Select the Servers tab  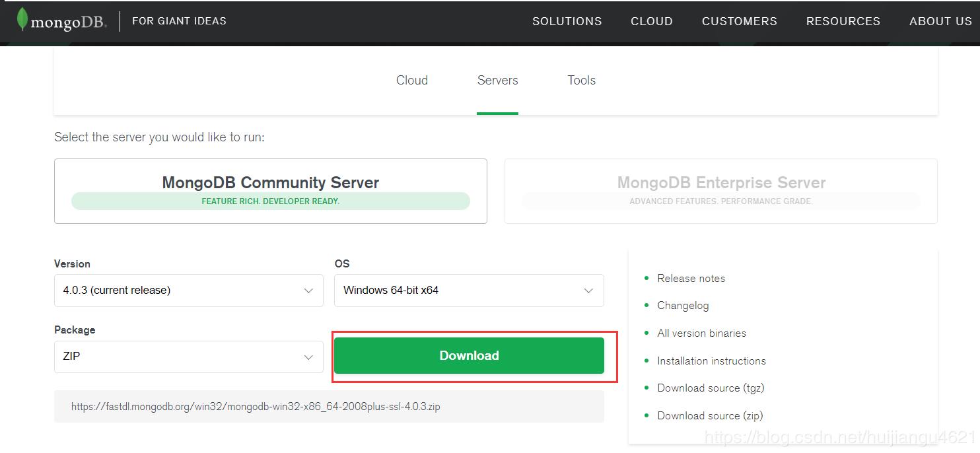pyautogui.click(x=497, y=80)
